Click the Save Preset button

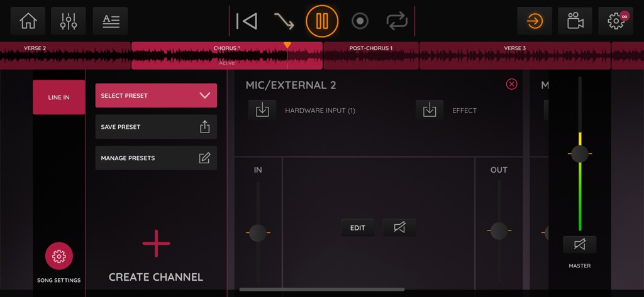click(156, 127)
